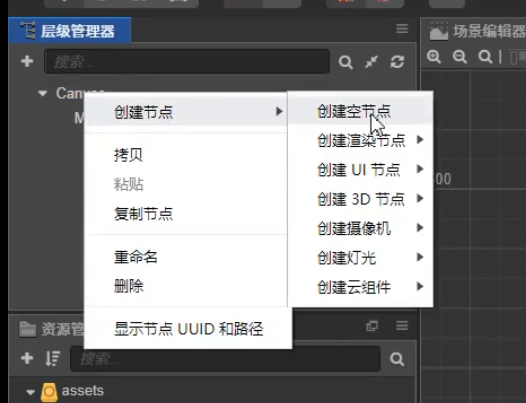This screenshot has width=526, height=403.
Task: Expand the 创建灯光 submenu arrow
Action: click(x=420, y=257)
